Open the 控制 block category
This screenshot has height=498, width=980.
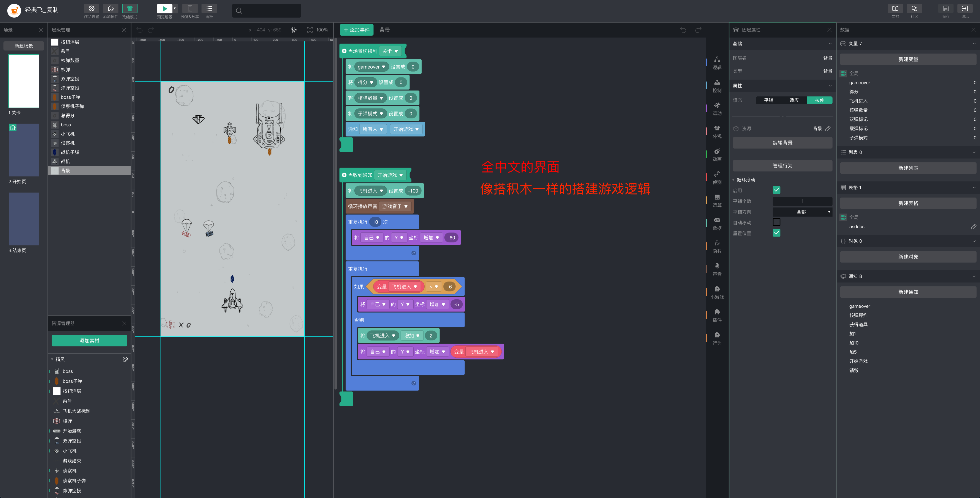pyautogui.click(x=717, y=86)
